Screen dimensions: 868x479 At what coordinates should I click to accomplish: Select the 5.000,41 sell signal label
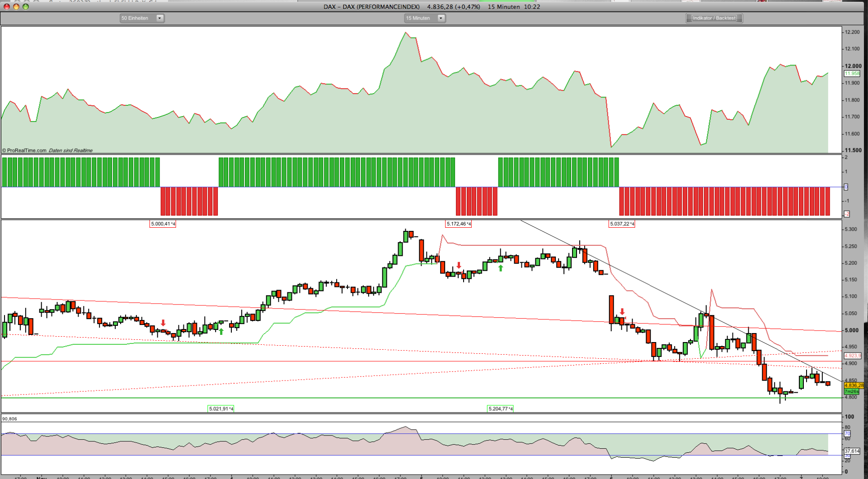click(163, 224)
